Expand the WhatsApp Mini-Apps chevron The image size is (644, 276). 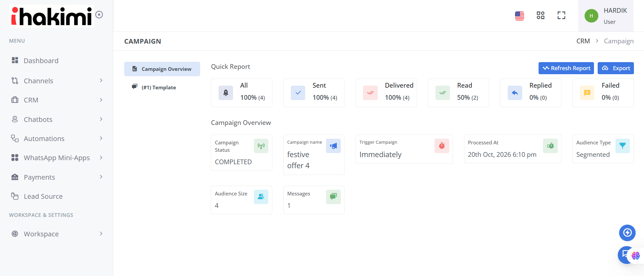(101, 158)
